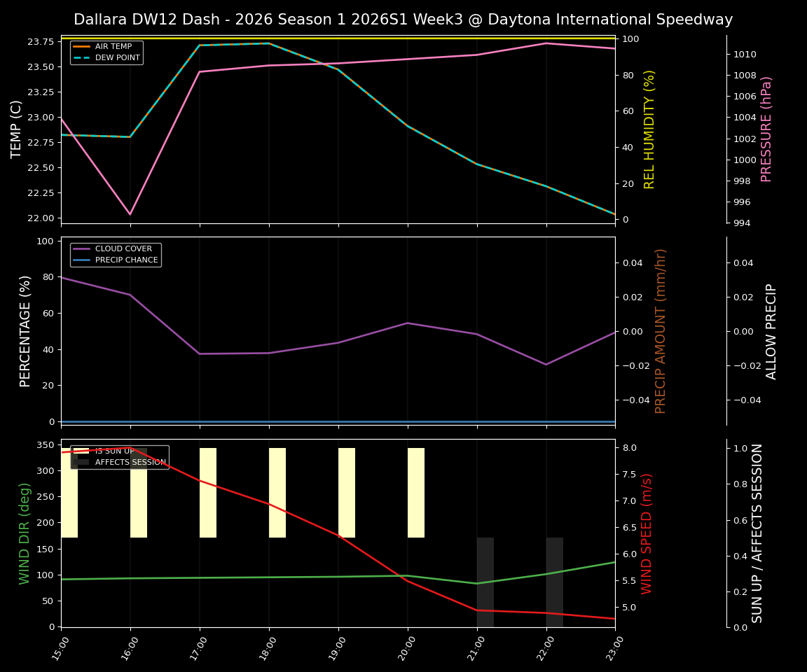Select the AIR TEMP legend marker
The width and height of the screenshot is (807, 672).
tap(81, 48)
